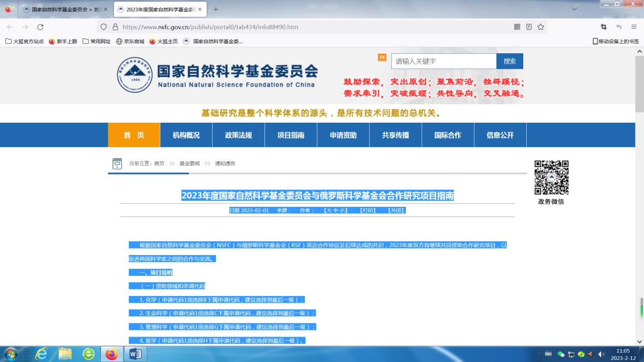Screen dimensions: 644x362
Task: Click the 请输入关键字 search input field
Action: (443, 61)
